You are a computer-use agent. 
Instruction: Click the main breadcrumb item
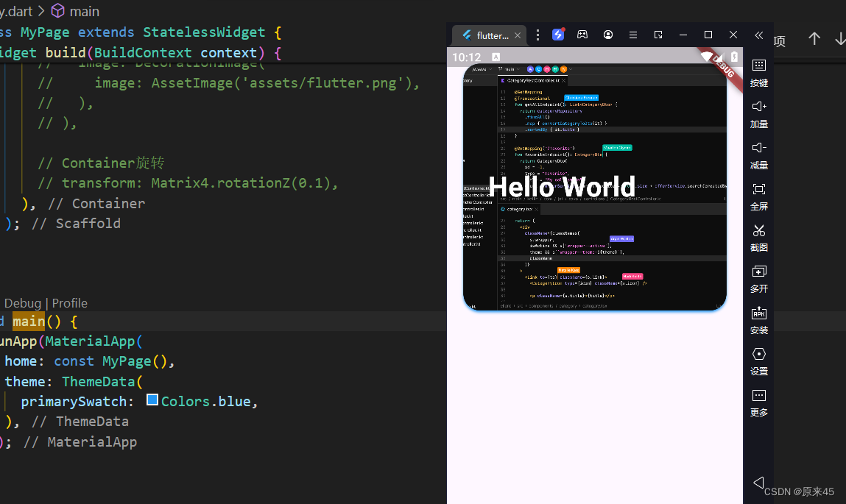pyautogui.click(x=84, y=11)
